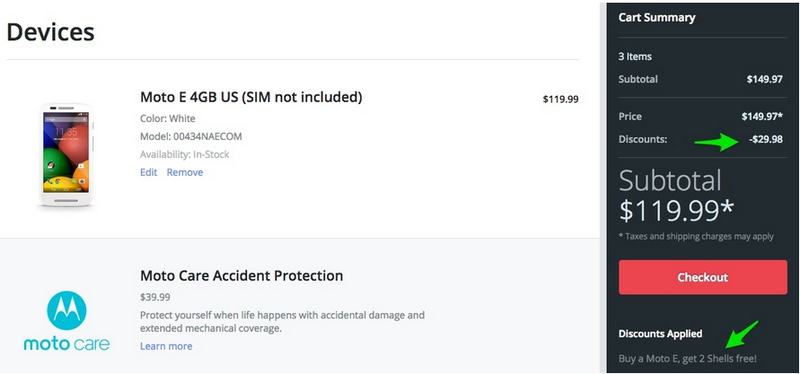Click the green arrow by Discounts Applied
This screenshot has height=374, width=800.
pos(742,334)
